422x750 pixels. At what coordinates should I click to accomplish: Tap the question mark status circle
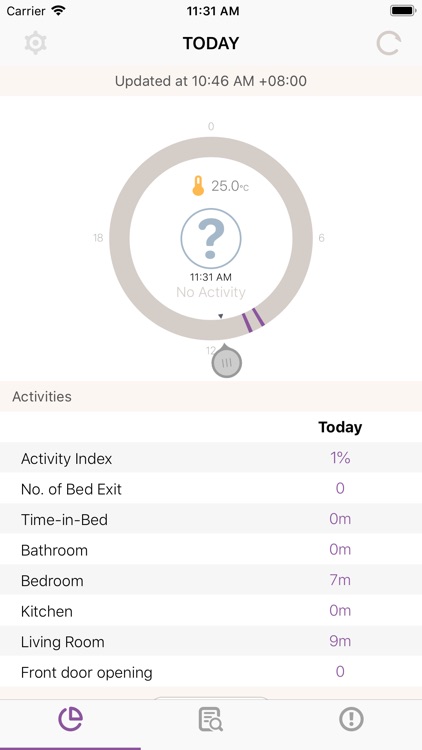pos(211,238)
